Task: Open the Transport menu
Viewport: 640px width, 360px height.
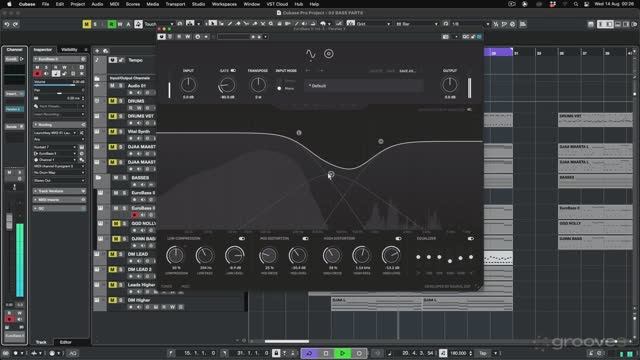Action: [x=175, y=4]
